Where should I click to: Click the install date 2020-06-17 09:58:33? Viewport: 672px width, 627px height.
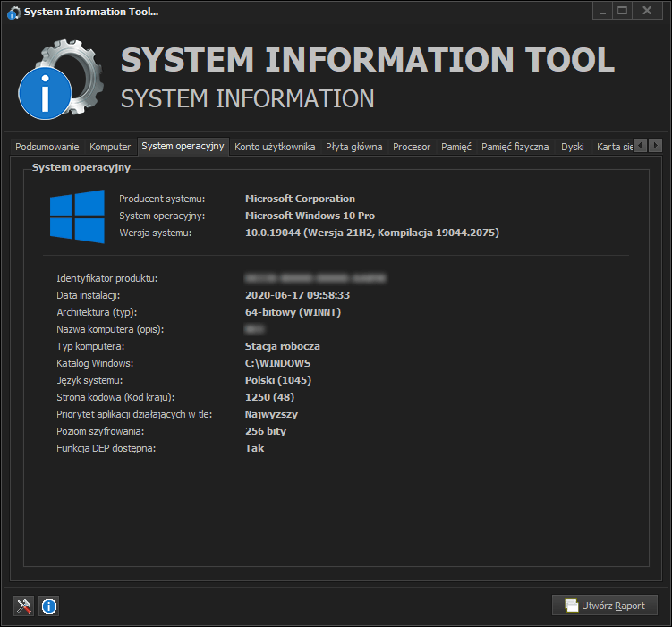coord(297,295)
